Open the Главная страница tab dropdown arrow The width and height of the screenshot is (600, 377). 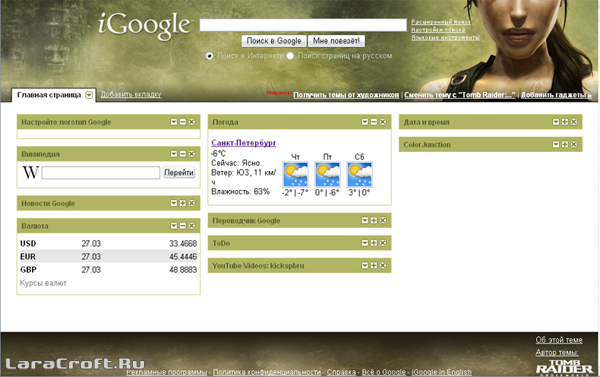[x=89, y=95]
